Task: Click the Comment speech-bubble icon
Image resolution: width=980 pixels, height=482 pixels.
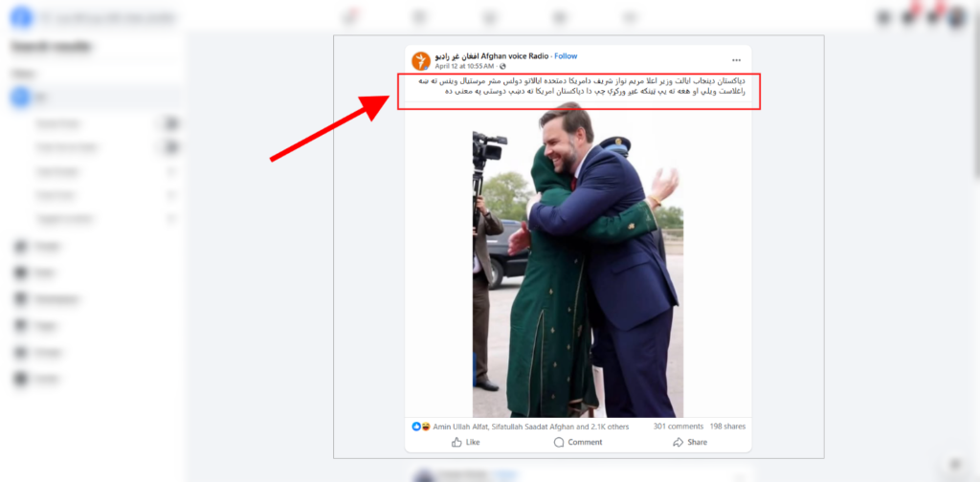Action: tap(559, 442)
